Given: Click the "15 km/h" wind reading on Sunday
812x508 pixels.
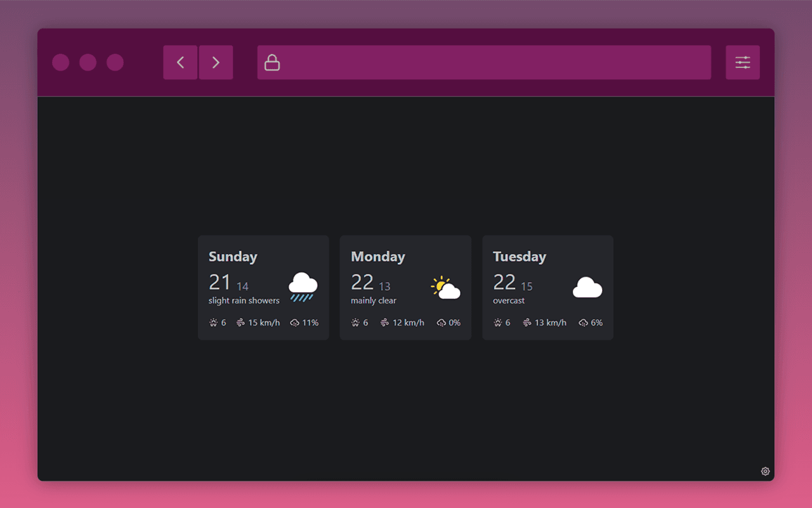Looking at the screenshot, I should tap(264, 323).
